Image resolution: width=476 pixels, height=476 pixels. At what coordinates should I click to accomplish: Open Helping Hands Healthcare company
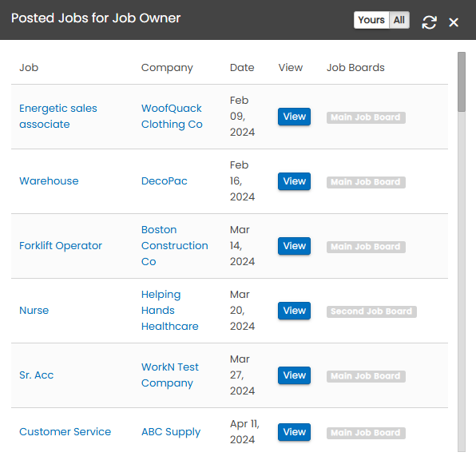coord(169,310)
